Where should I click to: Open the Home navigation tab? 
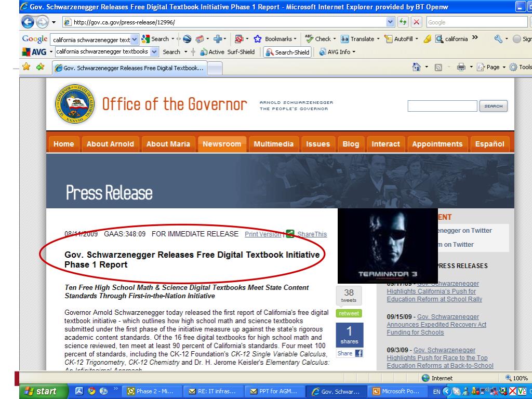[x=64, y=144]
